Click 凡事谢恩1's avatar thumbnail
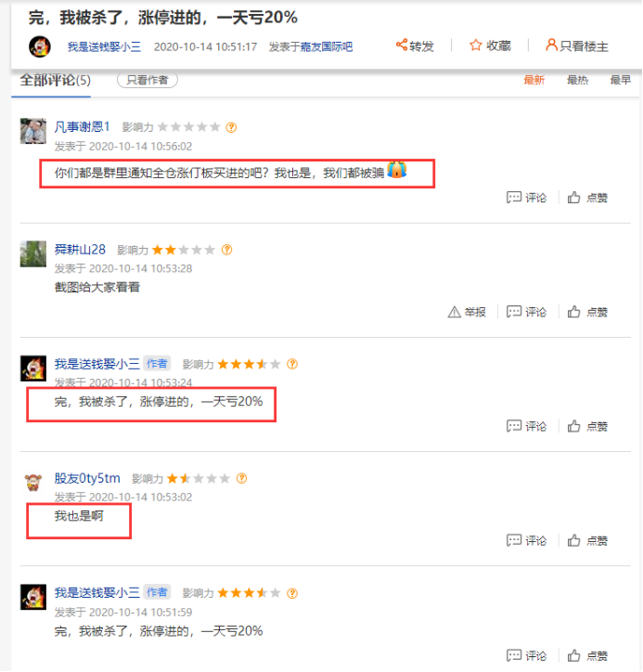The height and width of the screenshot is (672, 643). tap(33, 131)
